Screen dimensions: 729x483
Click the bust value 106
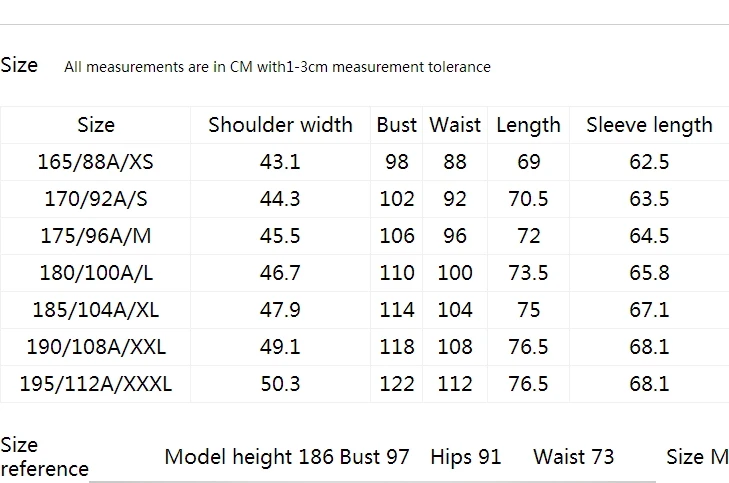[397, 236]
